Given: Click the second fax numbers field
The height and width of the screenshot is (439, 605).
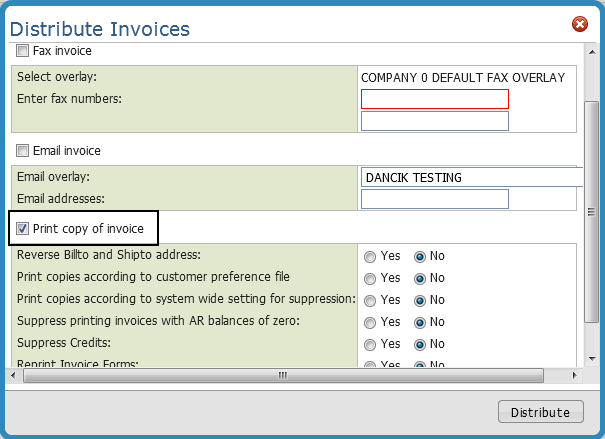Looking at the screenshot, I should tap(435, 121).
